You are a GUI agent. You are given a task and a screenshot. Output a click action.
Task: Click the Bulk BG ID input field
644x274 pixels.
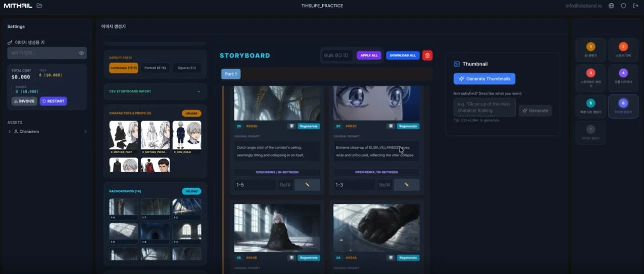[337, 56]
